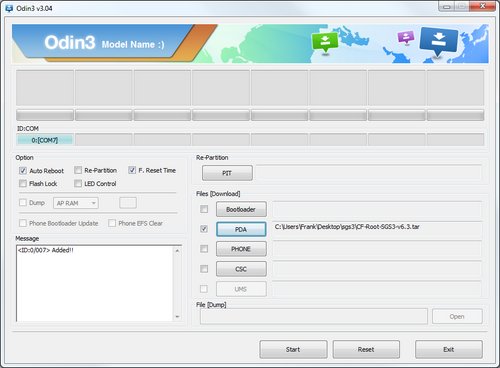
Task: Click the PDA file button
Action: pos(241,229)
